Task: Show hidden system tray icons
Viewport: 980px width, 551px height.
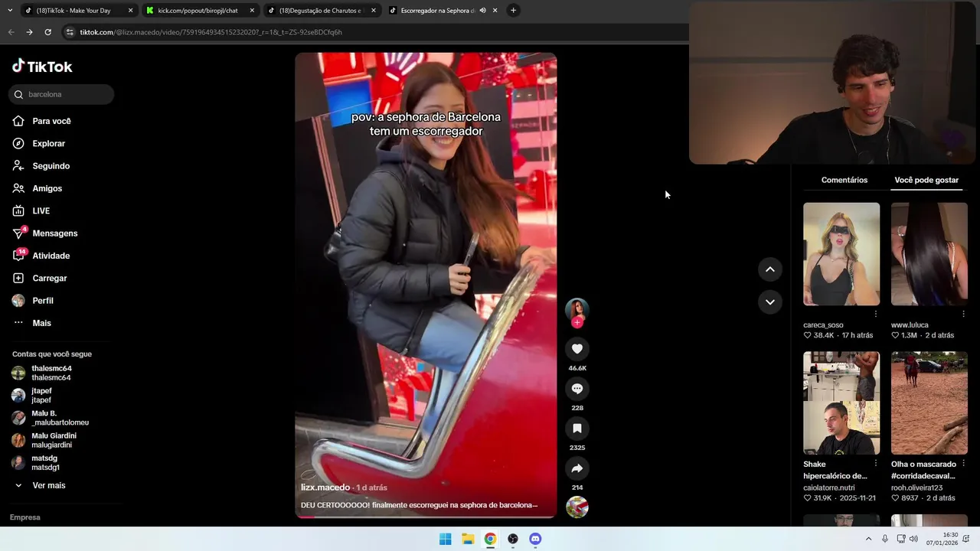Action: (x=868, y=539)
